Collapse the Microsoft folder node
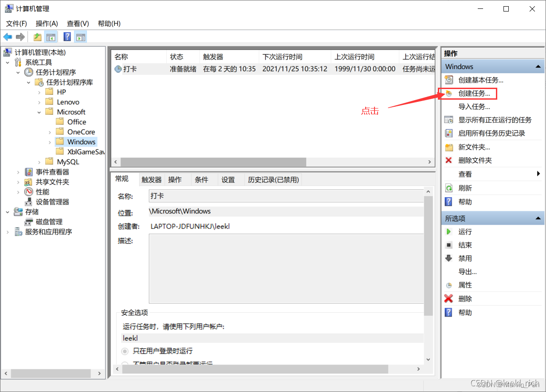546x392 pixels. 39,112
